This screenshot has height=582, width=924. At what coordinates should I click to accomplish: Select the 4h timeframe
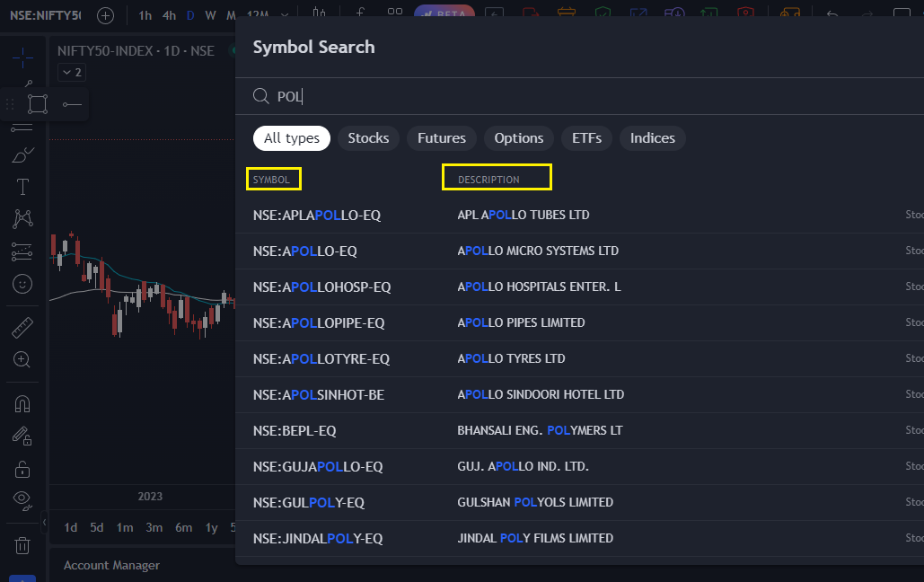point(169,15)
